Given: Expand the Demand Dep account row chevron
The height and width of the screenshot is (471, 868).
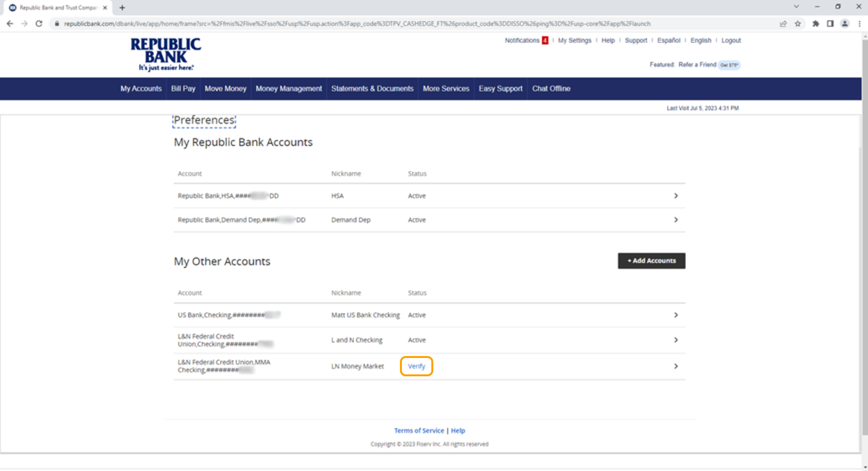Looking at the screenshot, I should pyautogui.click(x=676, y=220).
